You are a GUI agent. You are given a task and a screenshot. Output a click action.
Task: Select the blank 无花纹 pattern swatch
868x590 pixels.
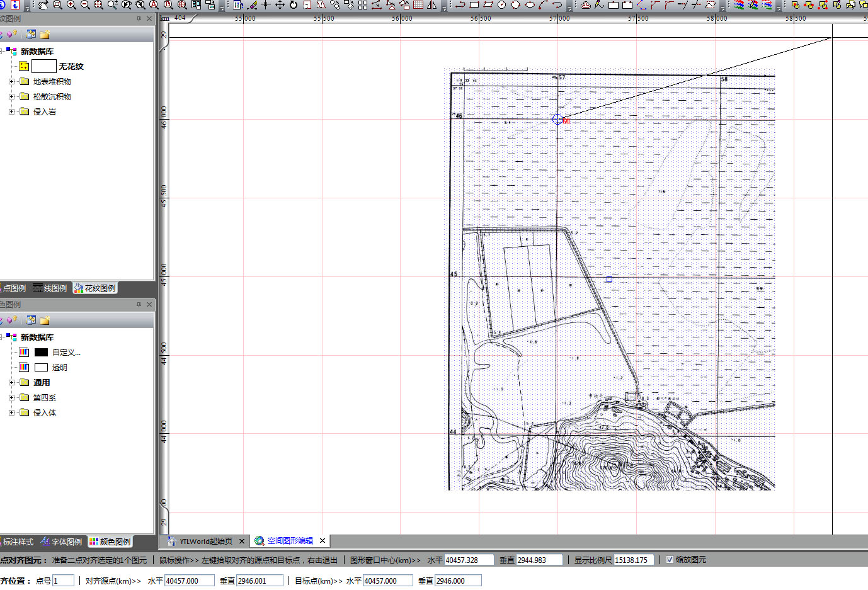(x=44, y=66)
